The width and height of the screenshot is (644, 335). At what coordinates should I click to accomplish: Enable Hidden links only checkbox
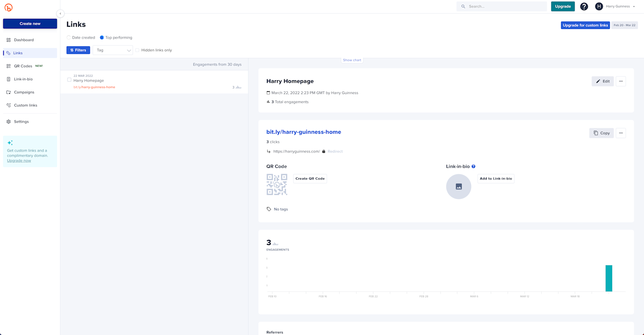pos(137,50)
